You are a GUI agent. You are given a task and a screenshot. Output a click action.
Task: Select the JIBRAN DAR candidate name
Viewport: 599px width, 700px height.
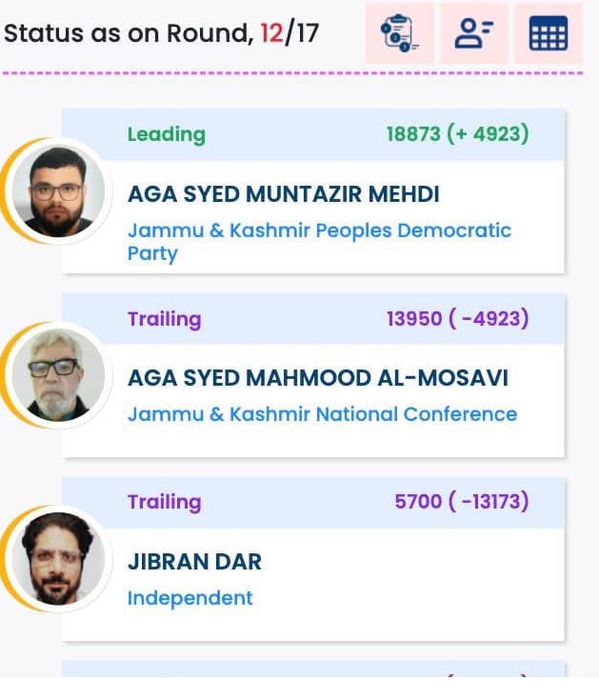tap(194, 562)
